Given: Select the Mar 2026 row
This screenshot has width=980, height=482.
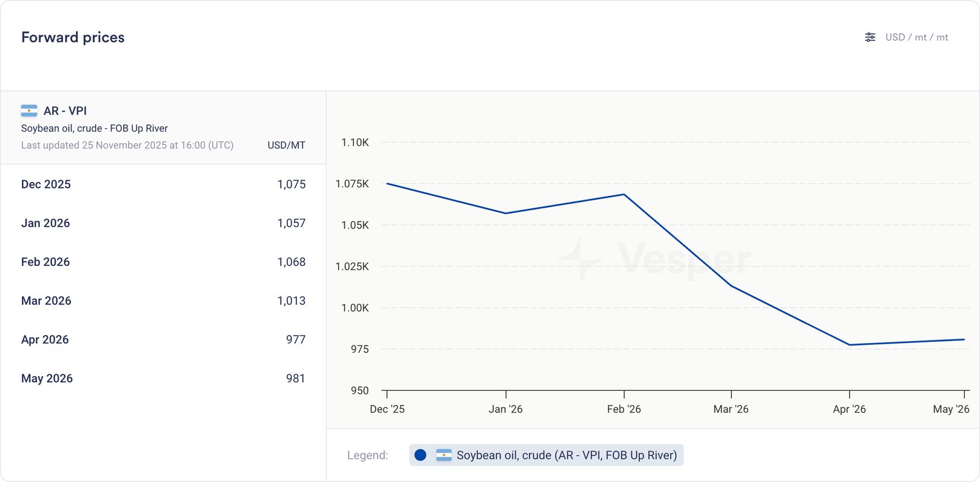Looking at the screenshot, I should (163, 301).
